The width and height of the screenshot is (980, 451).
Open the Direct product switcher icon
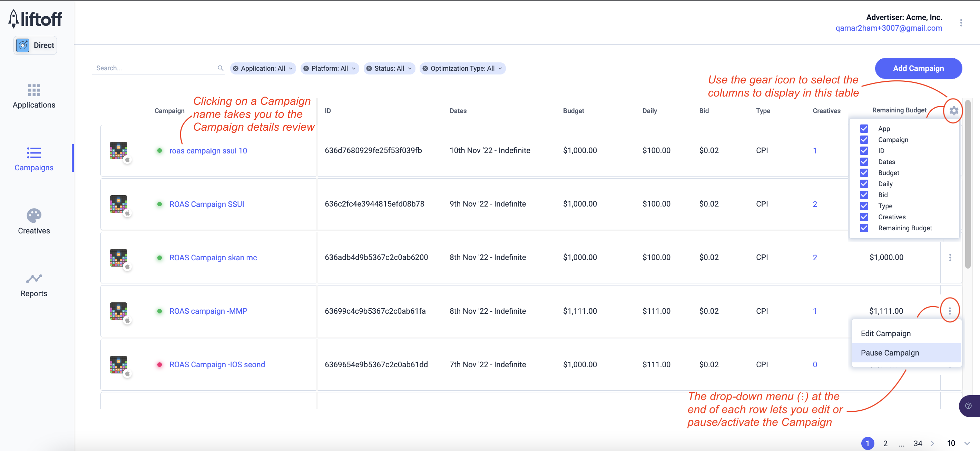coord(23,45)
